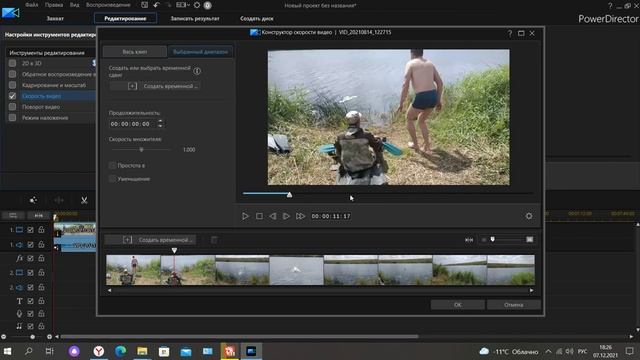Toggle the enable checkbox on the fx track
This screenshot has width=640, height=360.
coord(30,258)
